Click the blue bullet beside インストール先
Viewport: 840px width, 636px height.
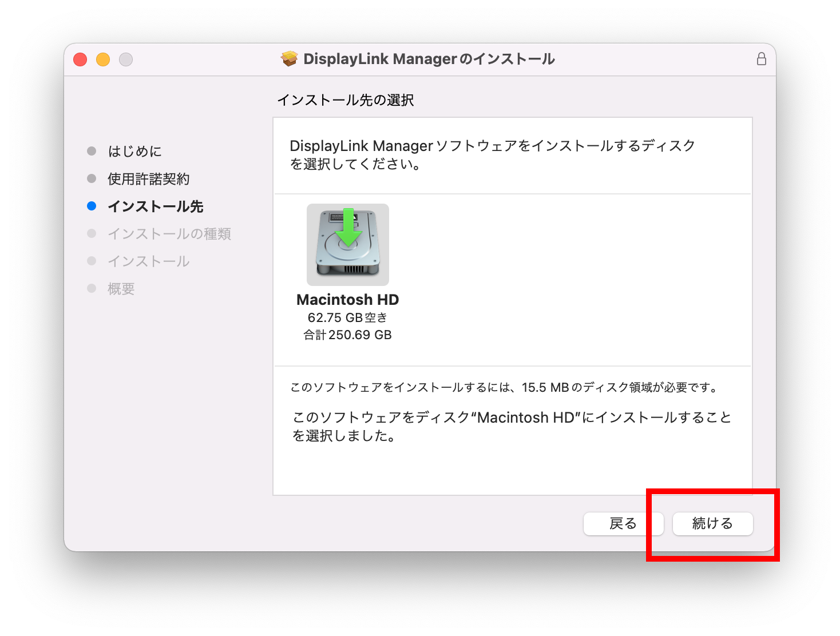pyautogui.click(x=92, y=206)
